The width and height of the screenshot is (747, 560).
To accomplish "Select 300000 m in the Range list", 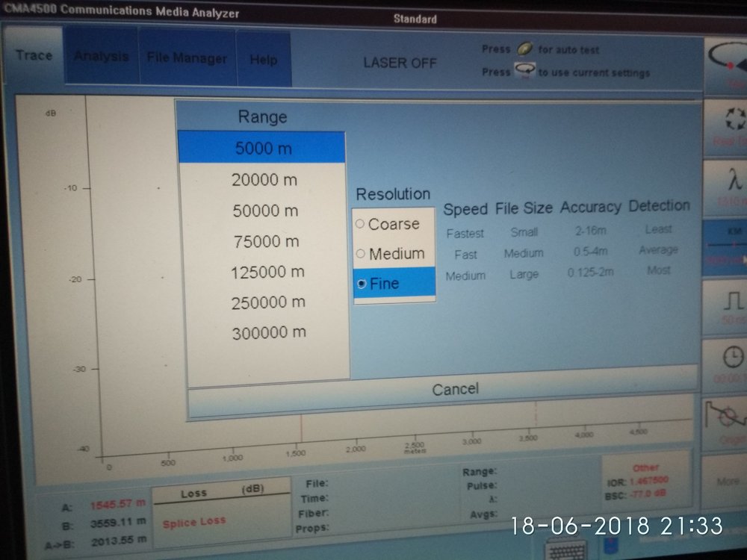I will click(x=268, y=333).
